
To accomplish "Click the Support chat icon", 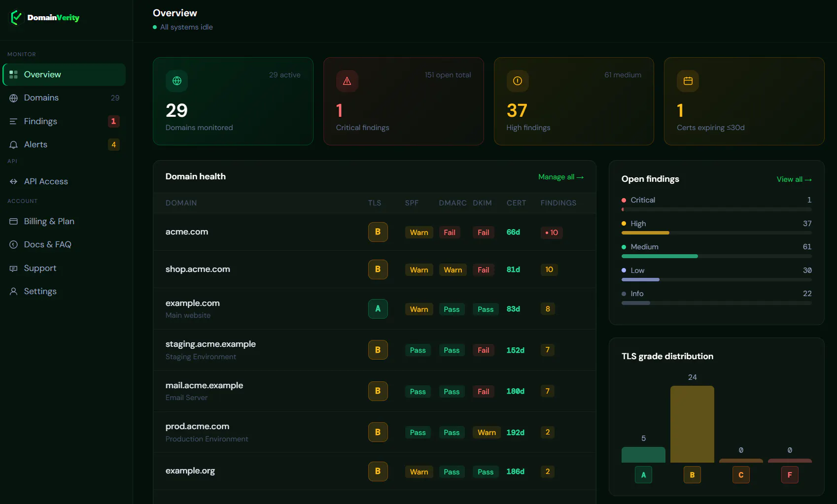I will (14, 269).
